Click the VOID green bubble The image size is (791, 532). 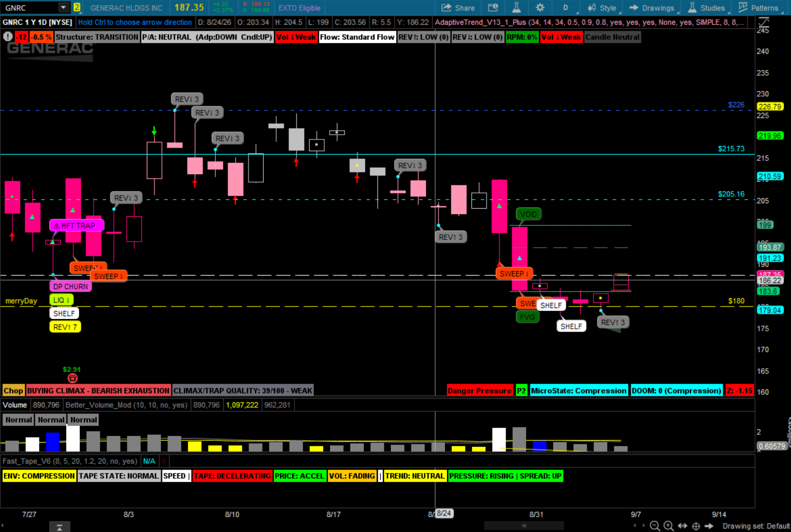pos(529,214)
